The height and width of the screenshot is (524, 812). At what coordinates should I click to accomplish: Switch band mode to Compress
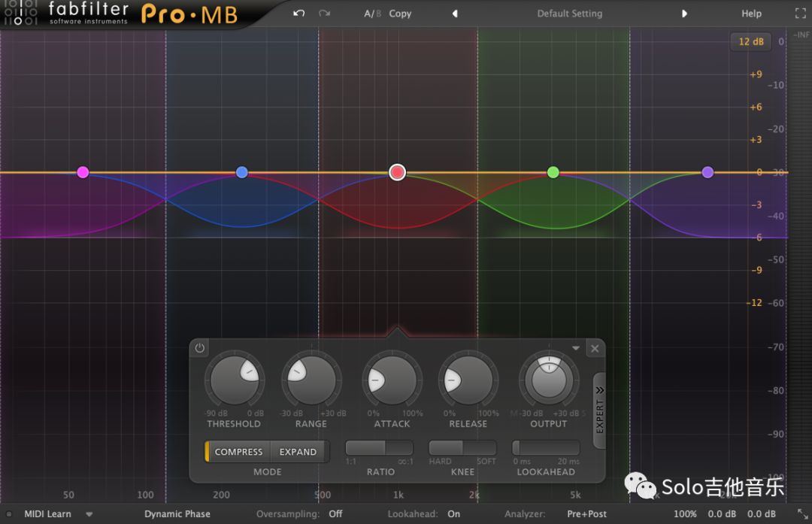pos(239,452)
